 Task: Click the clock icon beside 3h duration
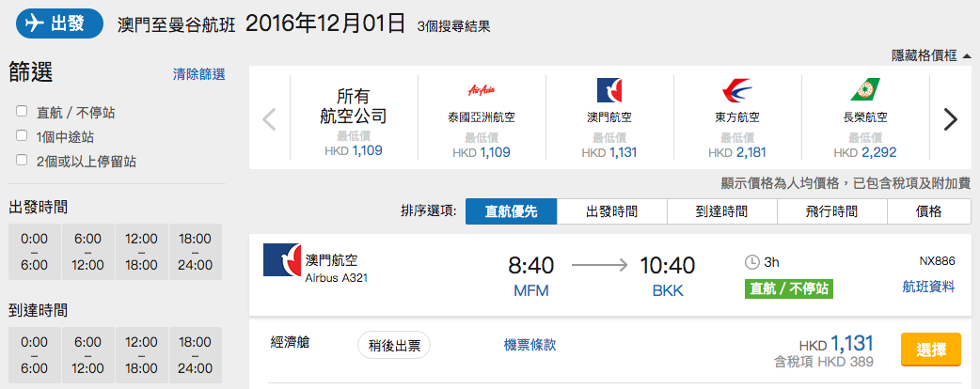point(752,262)
